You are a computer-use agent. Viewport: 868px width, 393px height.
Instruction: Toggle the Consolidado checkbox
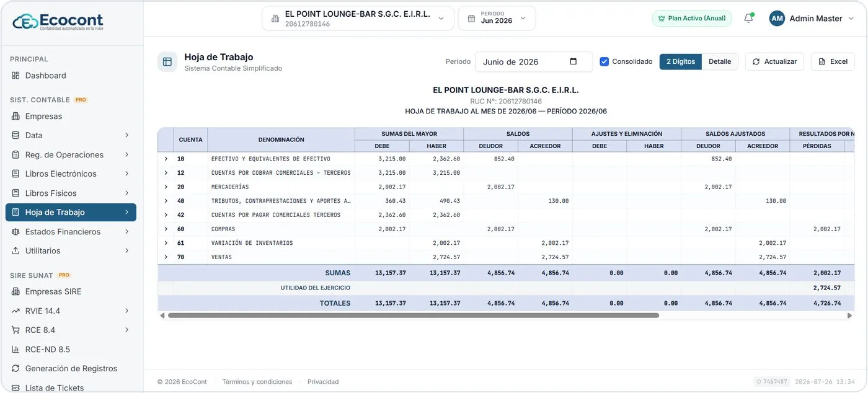click(604, 61)
